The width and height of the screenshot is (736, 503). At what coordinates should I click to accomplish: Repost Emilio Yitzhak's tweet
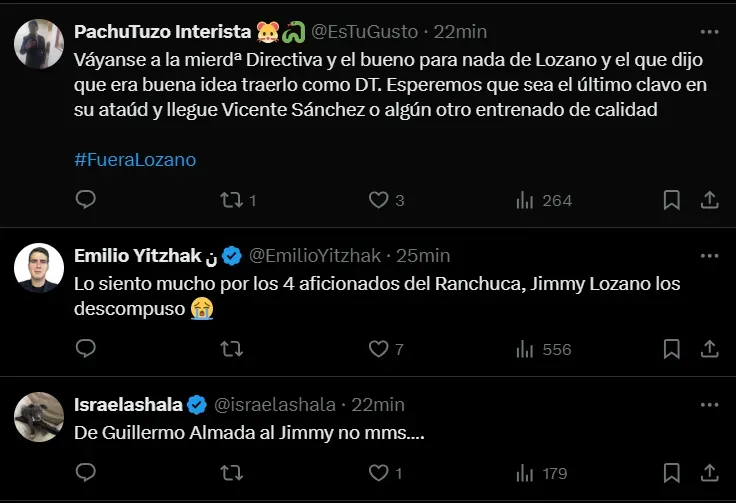point(232,349)
